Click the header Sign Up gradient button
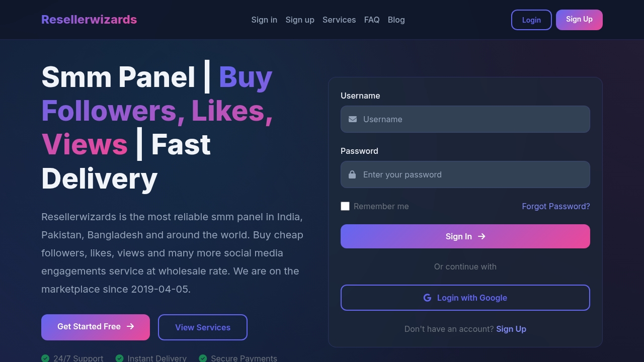The width and height of the screenshot is (644, 362). (579, 20)
